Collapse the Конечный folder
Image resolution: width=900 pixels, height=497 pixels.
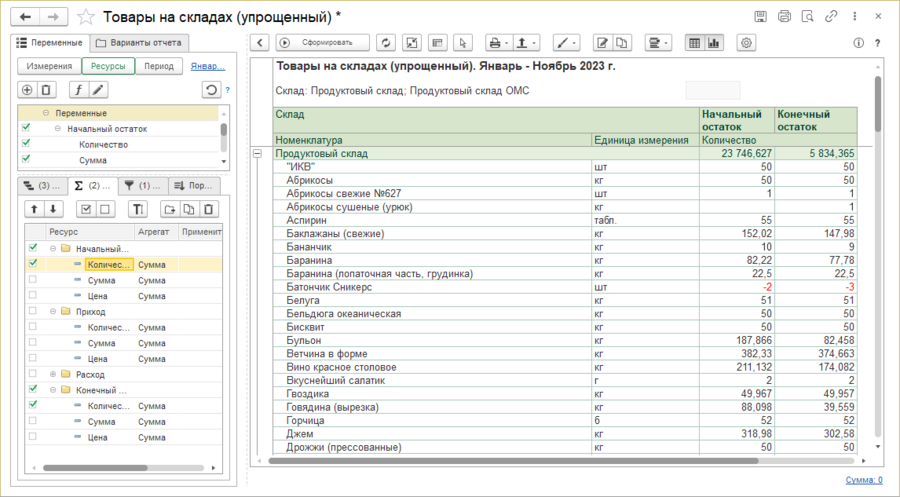coord(53,390)
